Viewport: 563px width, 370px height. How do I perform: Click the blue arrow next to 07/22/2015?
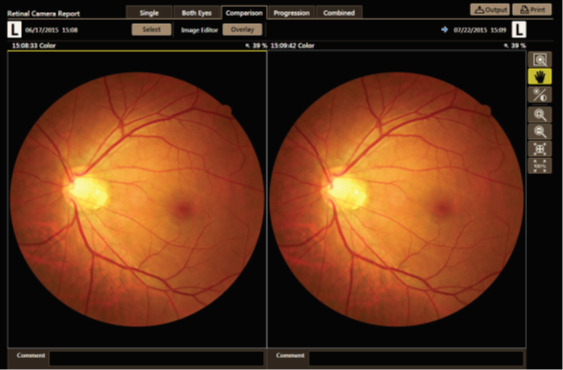coord(445,29)
